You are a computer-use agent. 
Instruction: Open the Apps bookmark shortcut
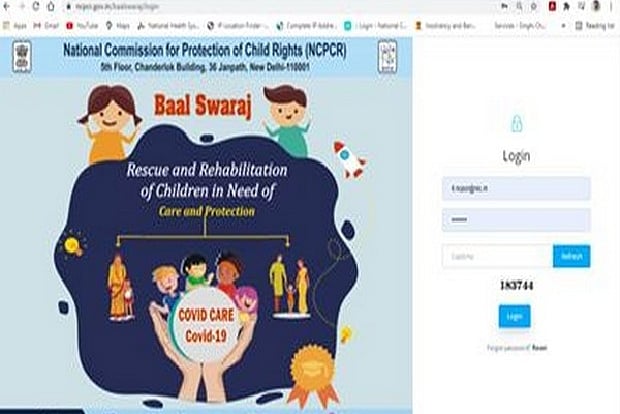pyautogui.click(x=14, y=26)
